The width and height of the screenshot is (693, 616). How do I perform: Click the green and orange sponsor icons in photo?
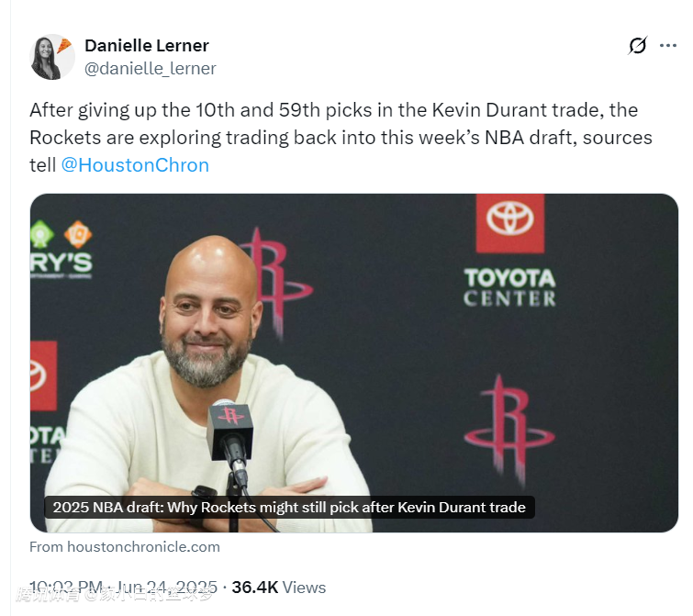click(61, 234)
